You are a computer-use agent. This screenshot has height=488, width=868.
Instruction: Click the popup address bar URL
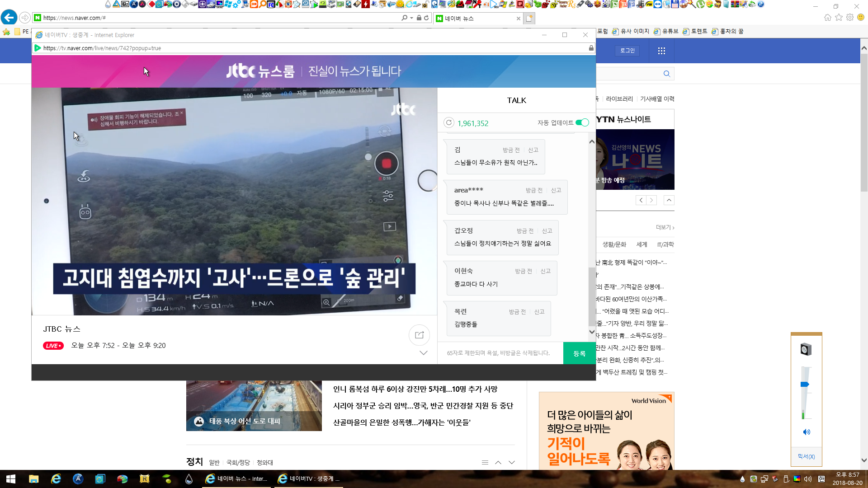[x=102, y=48]
